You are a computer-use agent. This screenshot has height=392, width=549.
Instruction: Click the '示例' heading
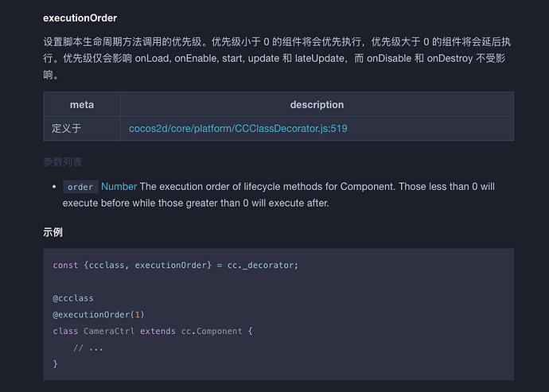click(53, 232)
